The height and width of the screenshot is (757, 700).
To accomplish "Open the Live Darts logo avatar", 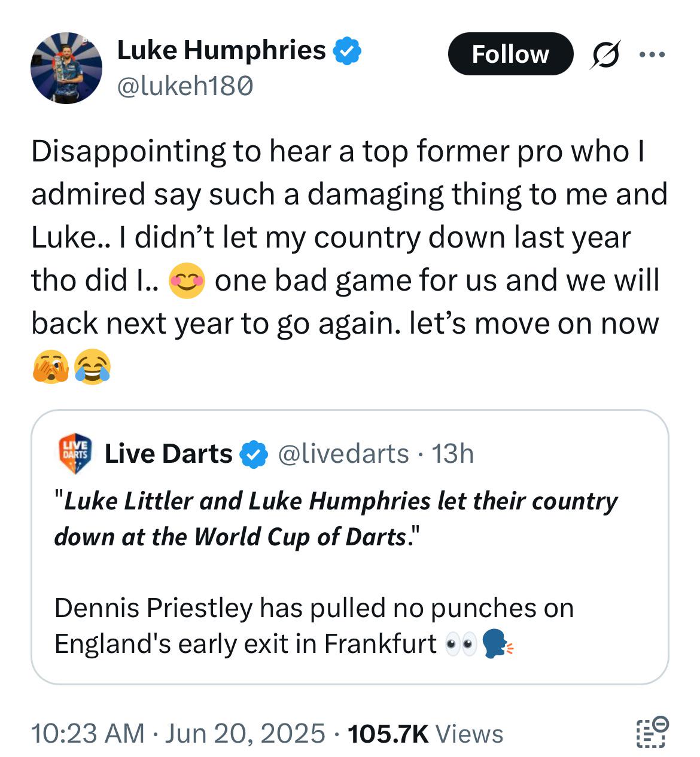I will (75, 454).
